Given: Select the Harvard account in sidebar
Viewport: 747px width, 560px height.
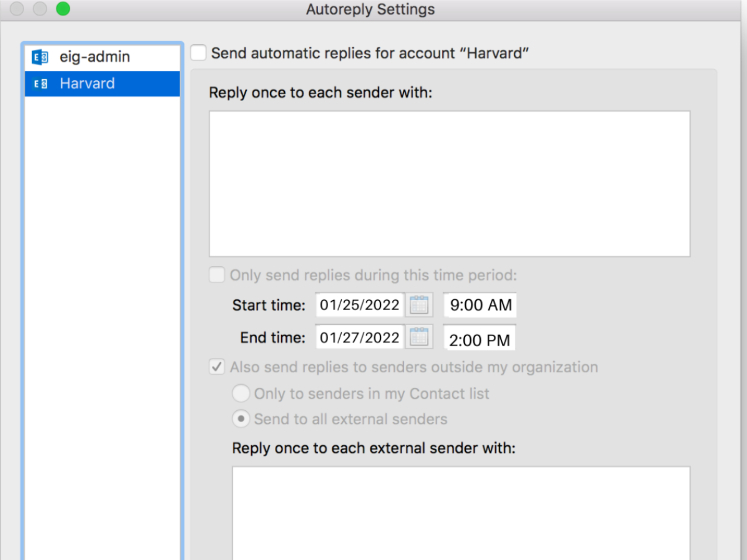Looking at the screenshot, I should pyautogui.click(x=88, y=84).
